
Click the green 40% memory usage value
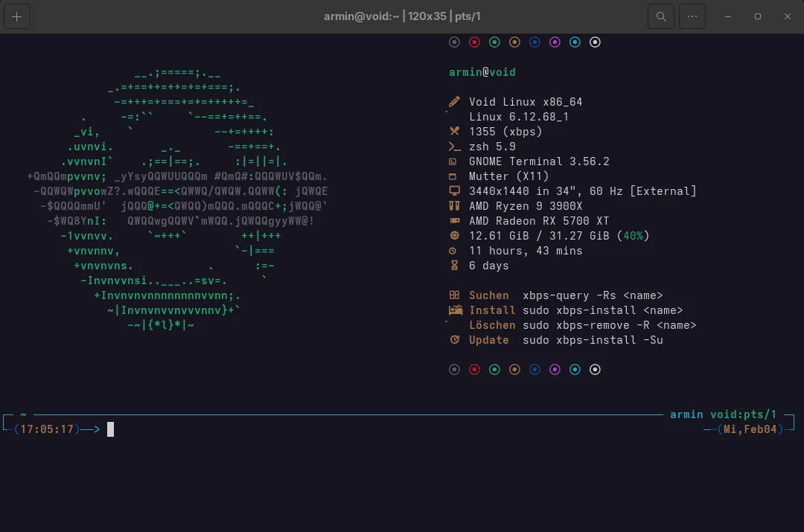[634, 236]
